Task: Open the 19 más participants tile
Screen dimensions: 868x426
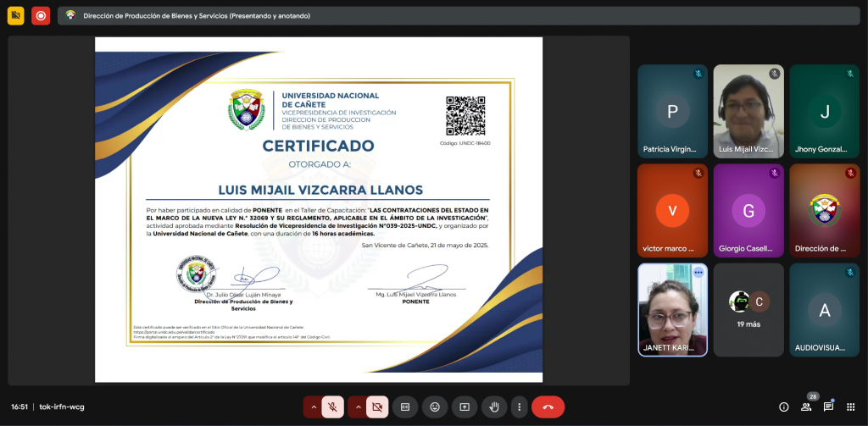Action: 748,310
